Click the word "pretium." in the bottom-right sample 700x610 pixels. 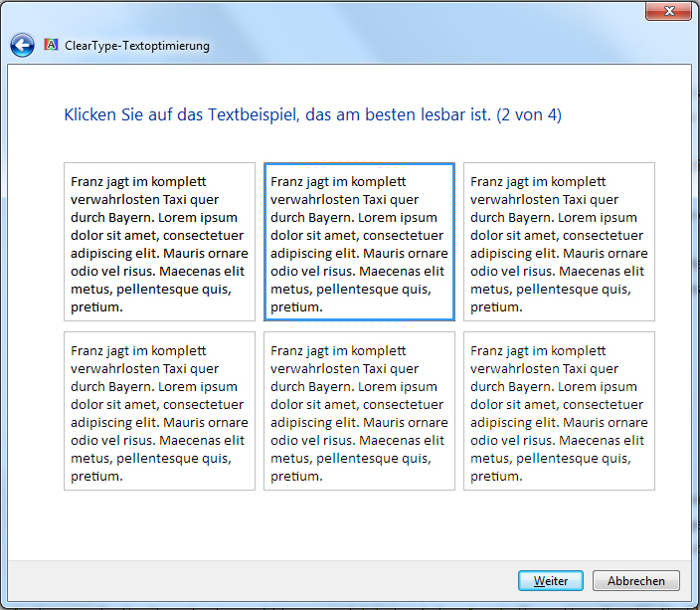496,477
